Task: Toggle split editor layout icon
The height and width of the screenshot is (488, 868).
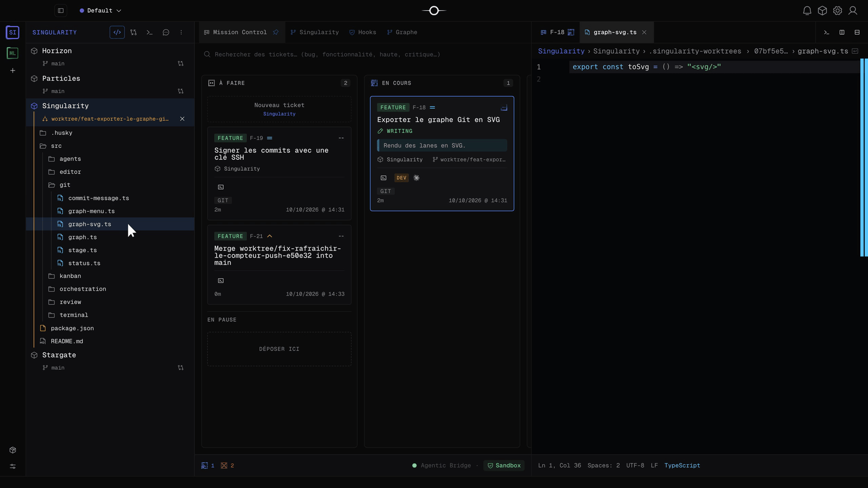Action: tap(842, 33)
